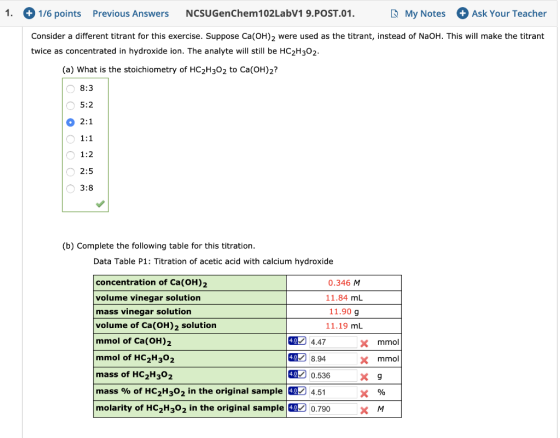Click the 'molarity of HC2H3O2 in the original sample' label

pyautogui.click(x=190, y=408)
